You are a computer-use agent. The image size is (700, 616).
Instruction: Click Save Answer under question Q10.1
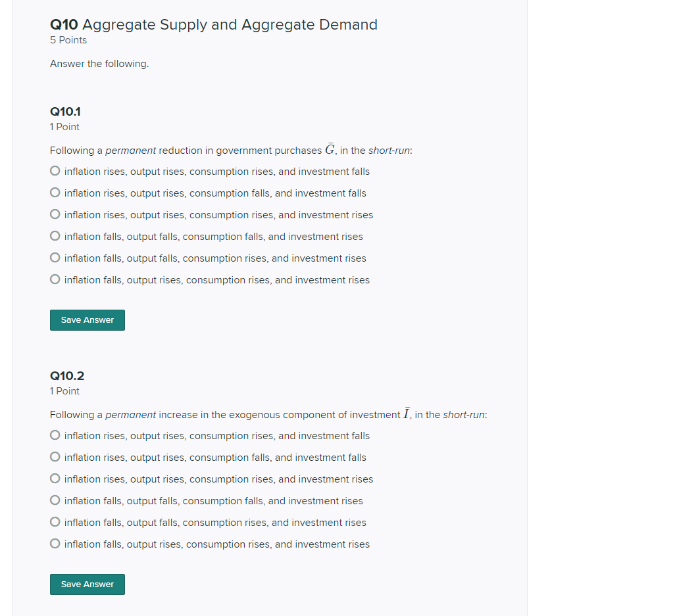(x=87, y=320)
